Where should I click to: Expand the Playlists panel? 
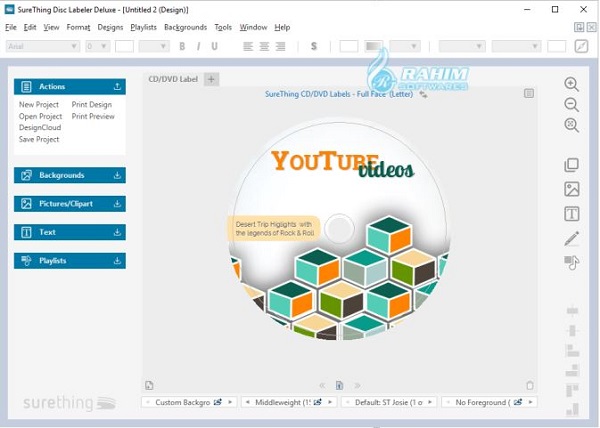pyautogui.click(x=117, y=261)
